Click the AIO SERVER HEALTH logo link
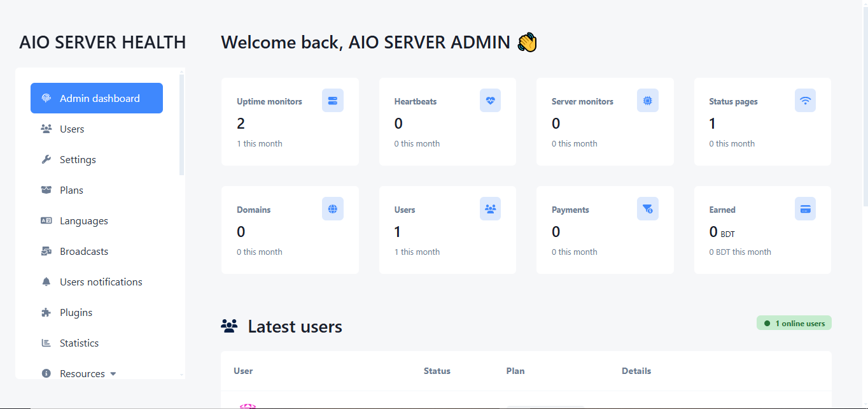Viewport: 868px width, 409px height. [x=102, y=43]
